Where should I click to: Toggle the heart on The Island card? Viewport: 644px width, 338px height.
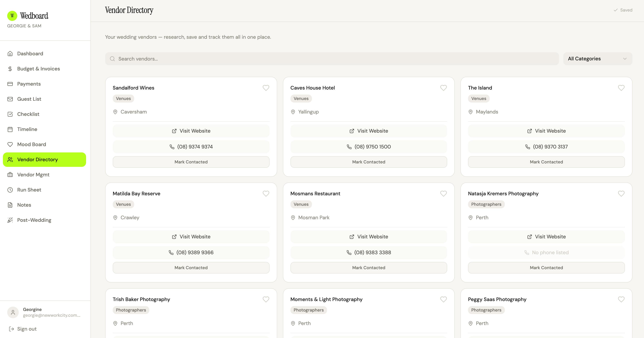tap(621, 88)
